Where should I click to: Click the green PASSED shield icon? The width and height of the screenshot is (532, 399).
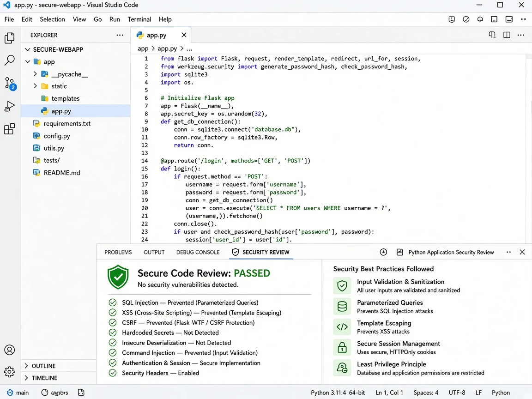(x=118, y=277)
